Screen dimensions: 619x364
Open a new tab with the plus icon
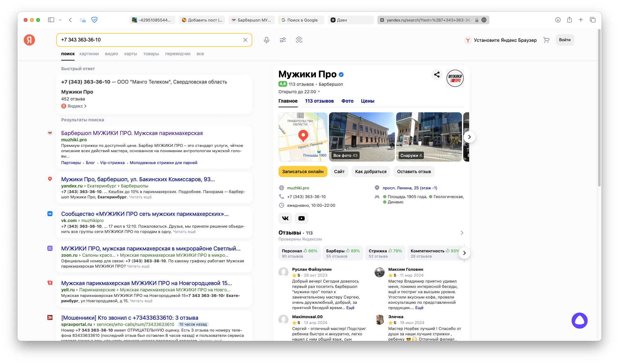click(581, 20)
